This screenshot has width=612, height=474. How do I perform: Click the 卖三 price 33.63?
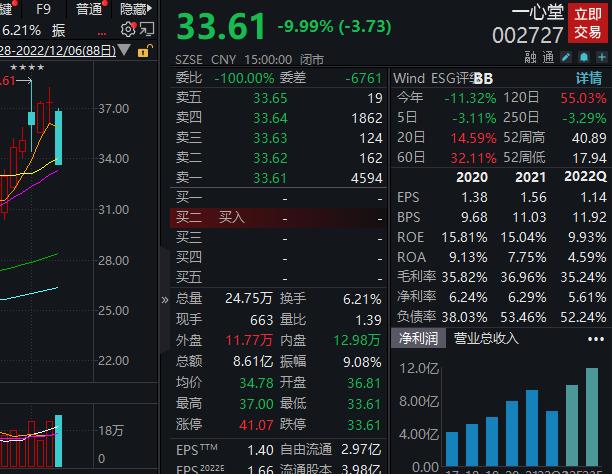coord(270,138)
